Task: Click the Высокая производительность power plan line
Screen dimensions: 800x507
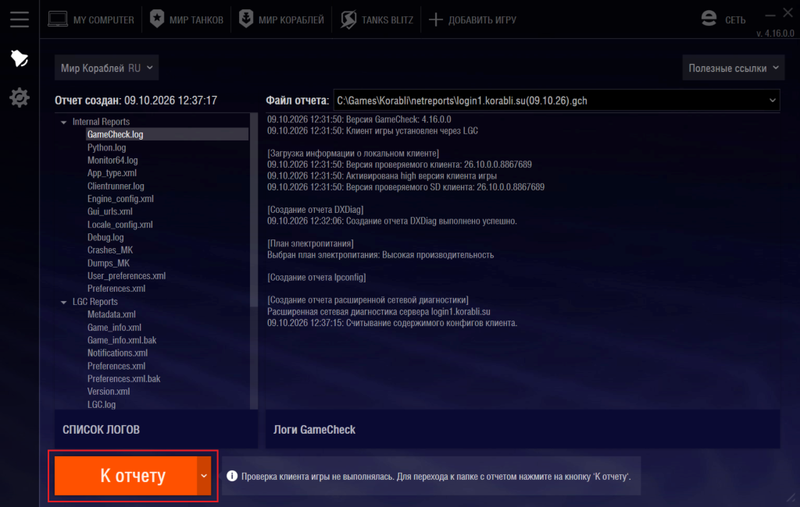Action: pos(381,255)
